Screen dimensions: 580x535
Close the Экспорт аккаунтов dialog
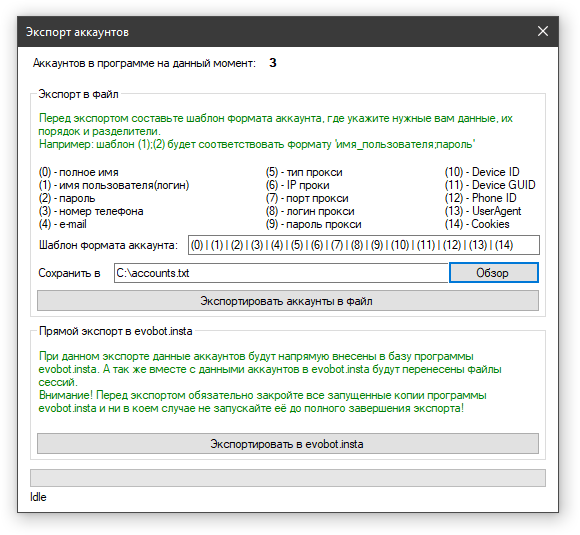click(x=542, y=31)
